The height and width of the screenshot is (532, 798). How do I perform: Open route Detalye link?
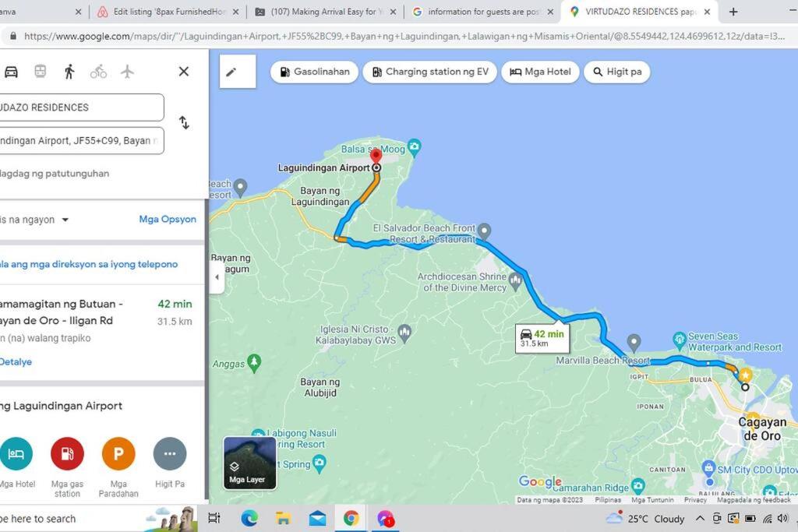coord(16,361)
